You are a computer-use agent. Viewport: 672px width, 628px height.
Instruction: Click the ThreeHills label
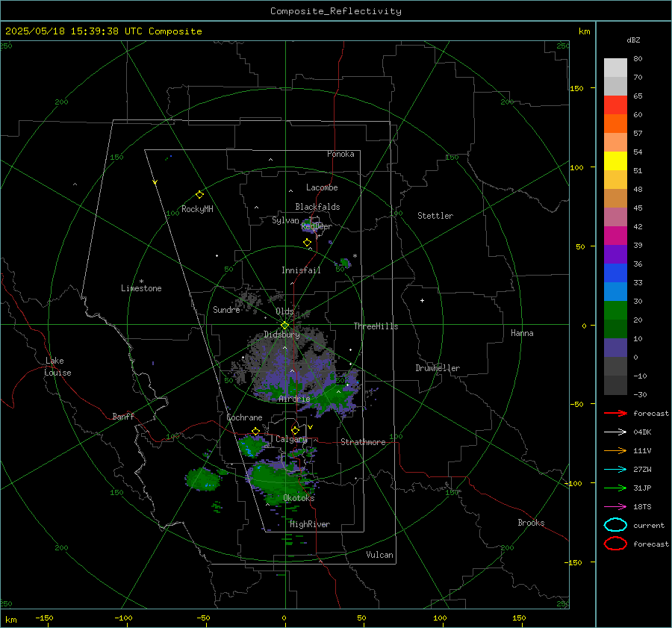(x=376, y=326)
